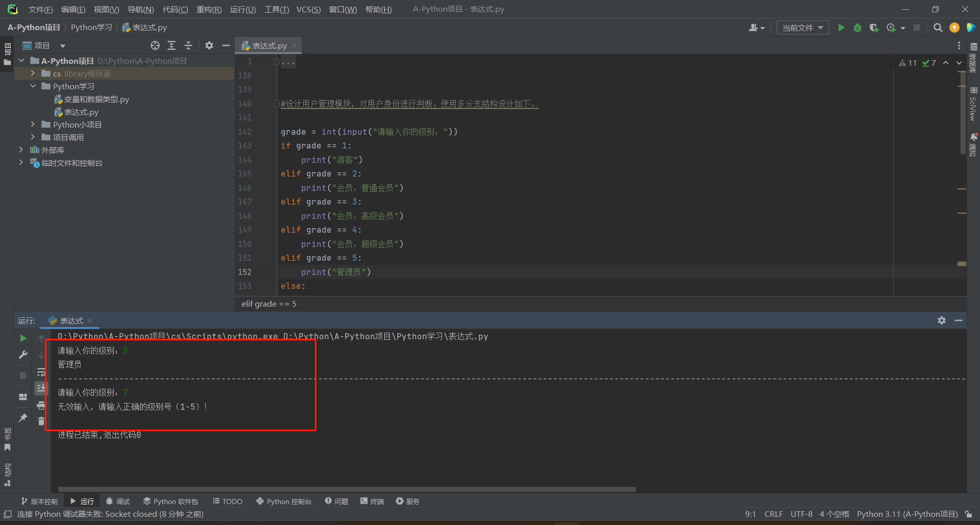Rerun the script in the Run panel

23,338
